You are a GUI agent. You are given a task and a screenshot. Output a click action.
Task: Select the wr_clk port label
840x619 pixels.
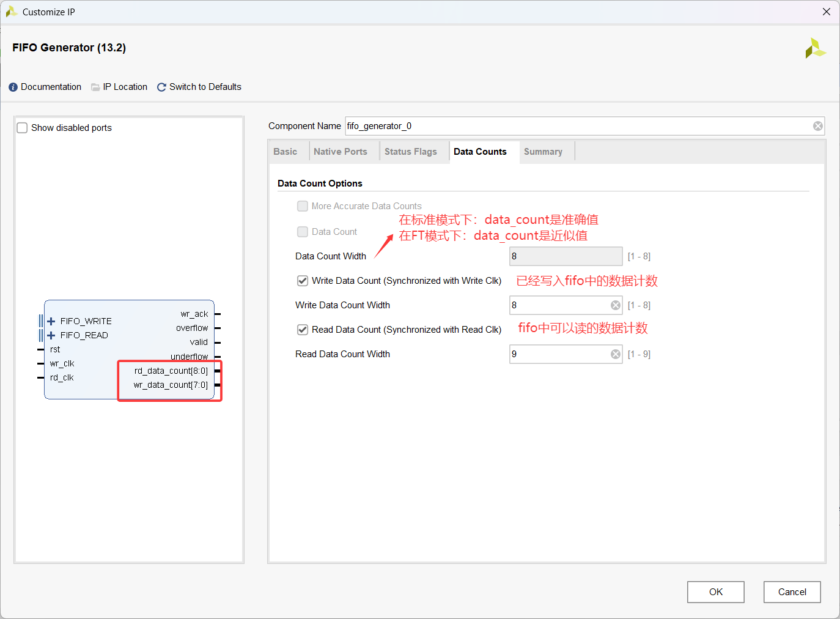point(62,363)
